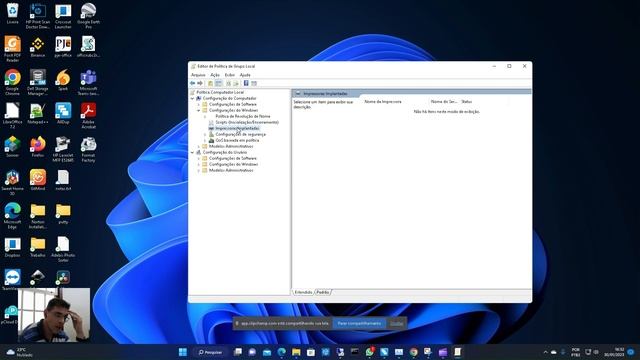Image resolution: width=640 pixels, height=360 pixels.
Task: Click the Pesquisar taskbar search box
Action: tap(210, 352)
